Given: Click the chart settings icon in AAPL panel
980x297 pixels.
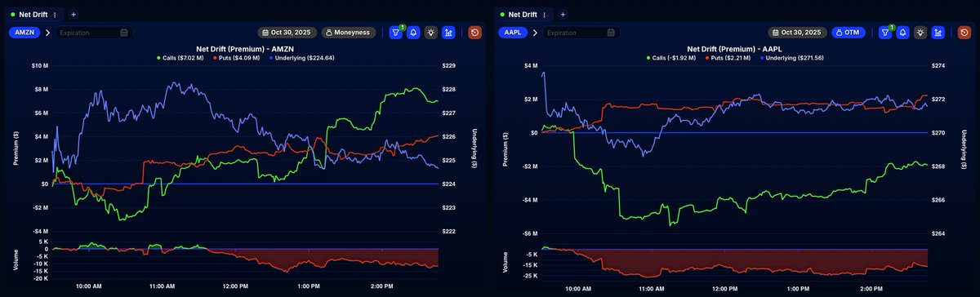Looking at the screenshot, I should [x=938, y=33].
